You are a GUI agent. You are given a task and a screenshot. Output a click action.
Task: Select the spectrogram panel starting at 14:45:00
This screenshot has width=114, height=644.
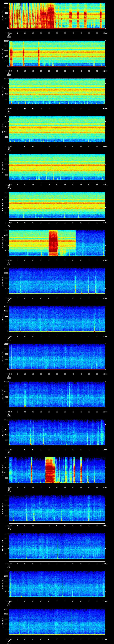click(57, 243)
